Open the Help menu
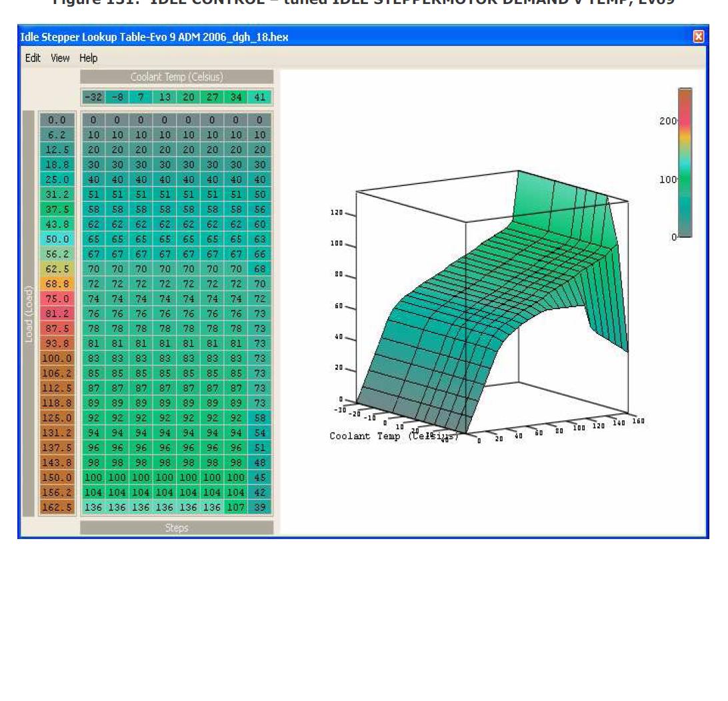The image size is (728, 701). [x=89, y=58]
